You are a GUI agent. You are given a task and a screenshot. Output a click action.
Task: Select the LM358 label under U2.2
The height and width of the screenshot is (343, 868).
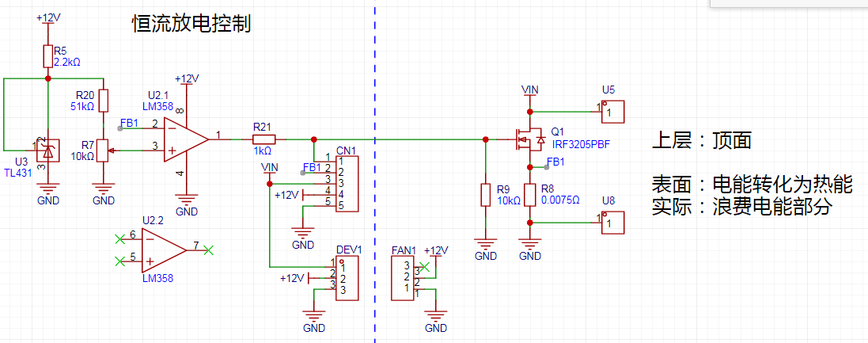[157, 278]
